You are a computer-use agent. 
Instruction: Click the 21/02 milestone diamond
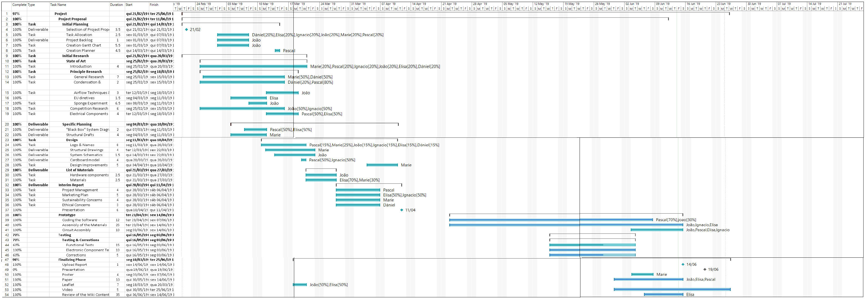pos(186,30)
